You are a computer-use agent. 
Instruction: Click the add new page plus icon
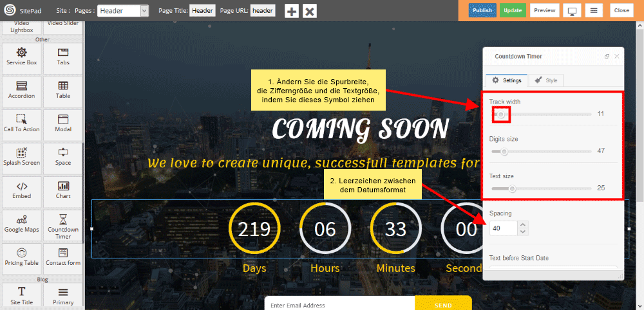point(292,11)
